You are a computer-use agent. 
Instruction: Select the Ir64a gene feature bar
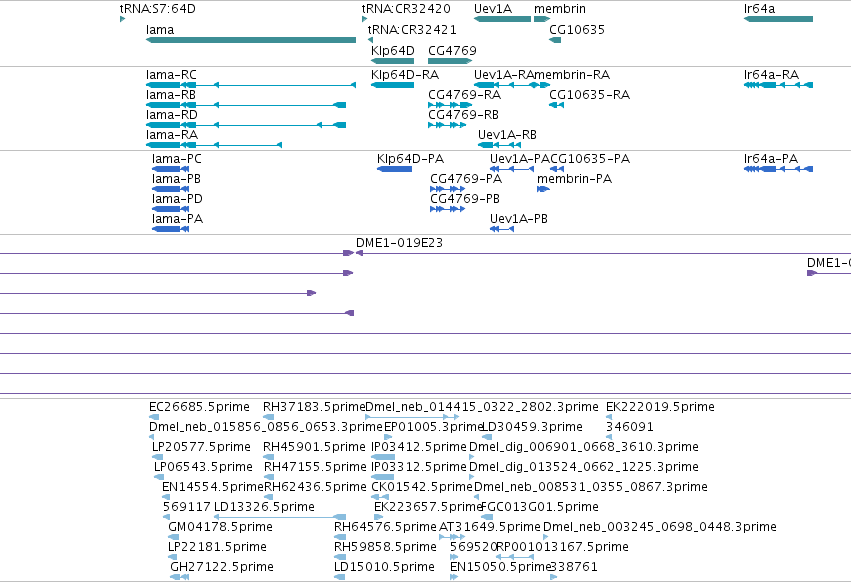coord(778,19)
